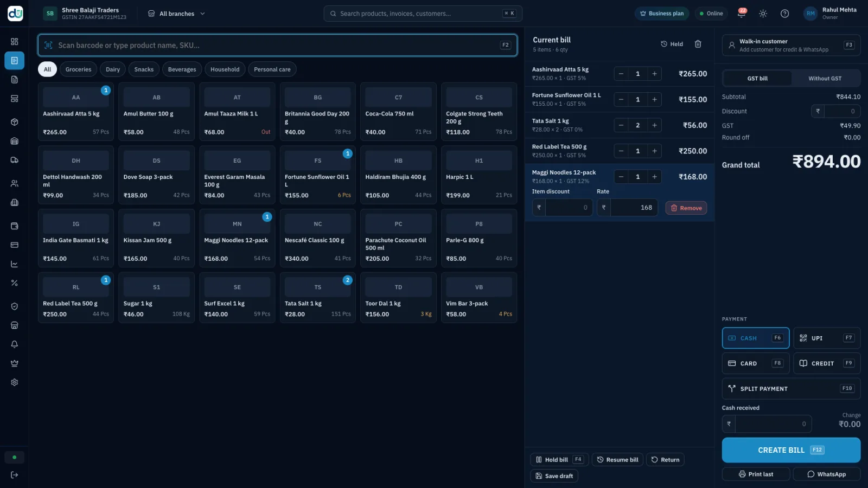
Task: Select Walk-in customer field
Action: (791, 45)
